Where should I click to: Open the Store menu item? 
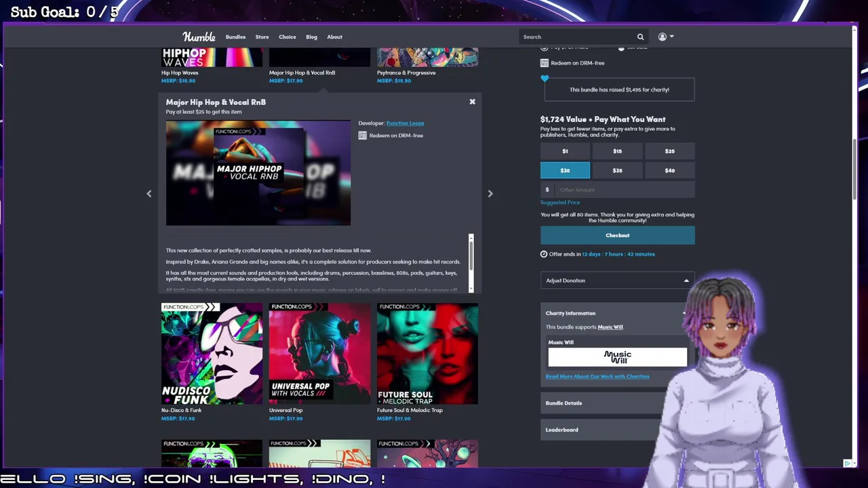262,37
